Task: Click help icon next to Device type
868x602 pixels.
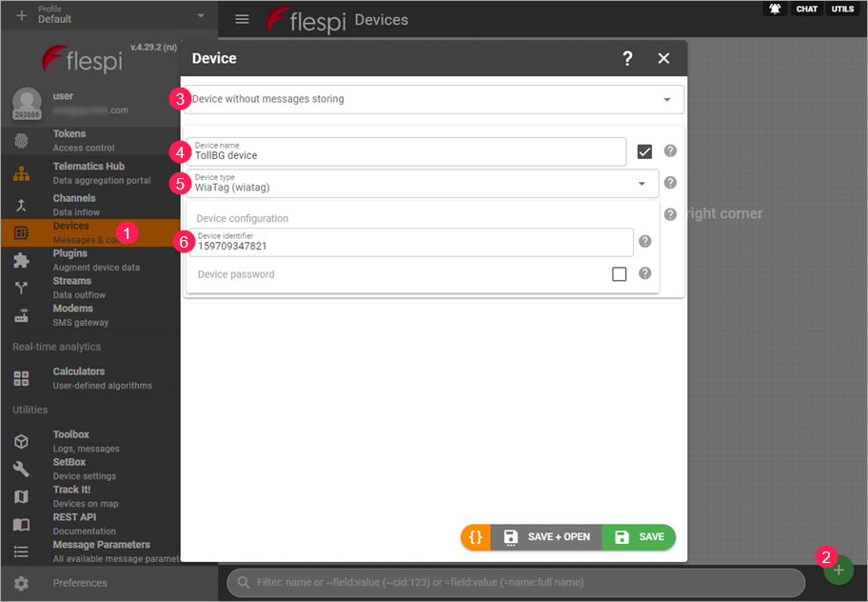Action: 670,182
